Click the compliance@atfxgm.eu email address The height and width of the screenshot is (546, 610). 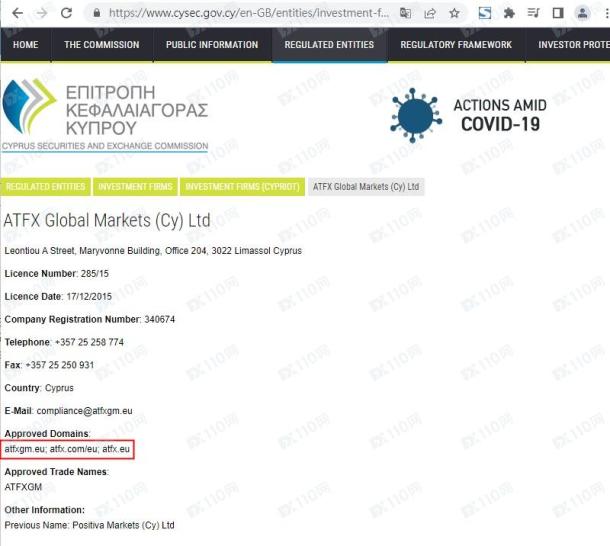click(x=84, y=411)
